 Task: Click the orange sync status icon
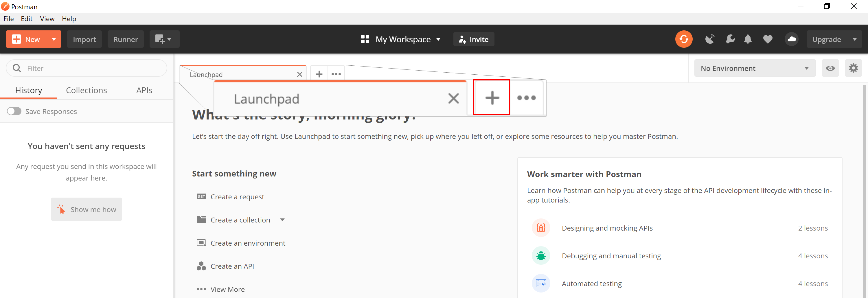coord(683,39)
